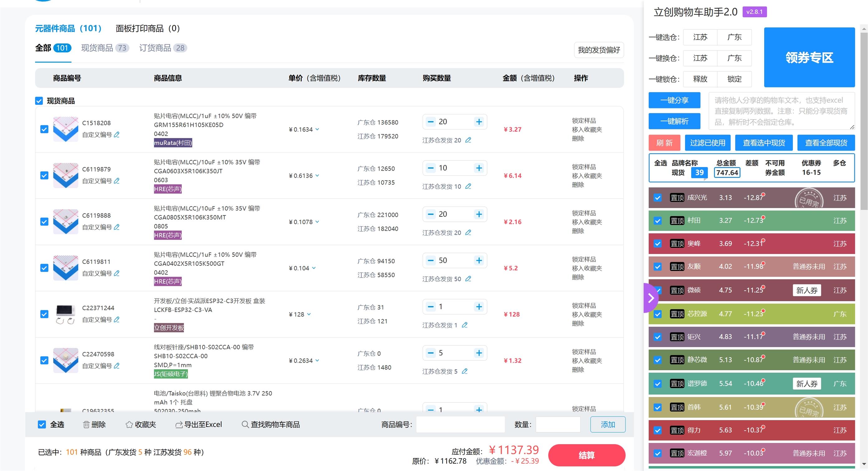Click shared cart text paste area
This screenshot has width=868, height=471.
coord(781,111)
